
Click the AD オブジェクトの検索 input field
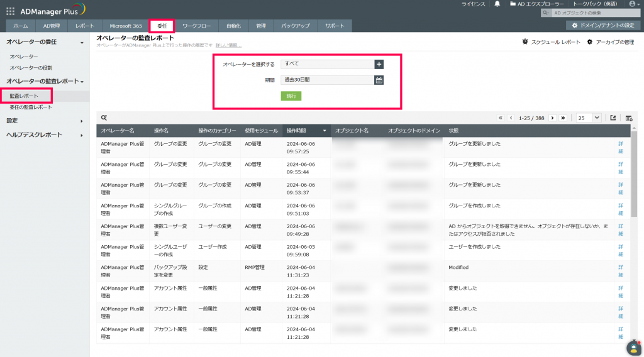tap(596, 13)
